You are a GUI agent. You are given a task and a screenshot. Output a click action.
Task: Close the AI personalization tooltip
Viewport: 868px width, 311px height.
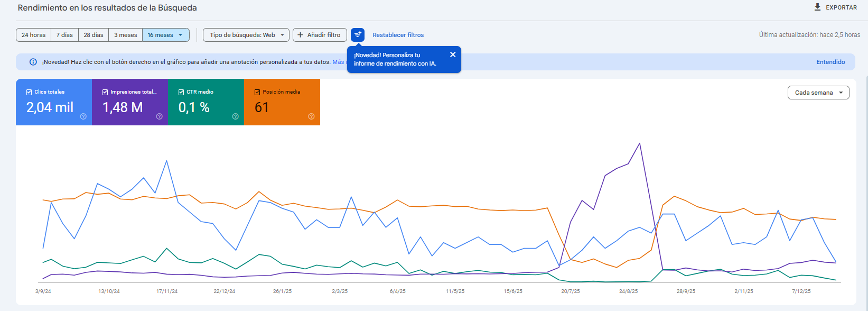point(453,54)
